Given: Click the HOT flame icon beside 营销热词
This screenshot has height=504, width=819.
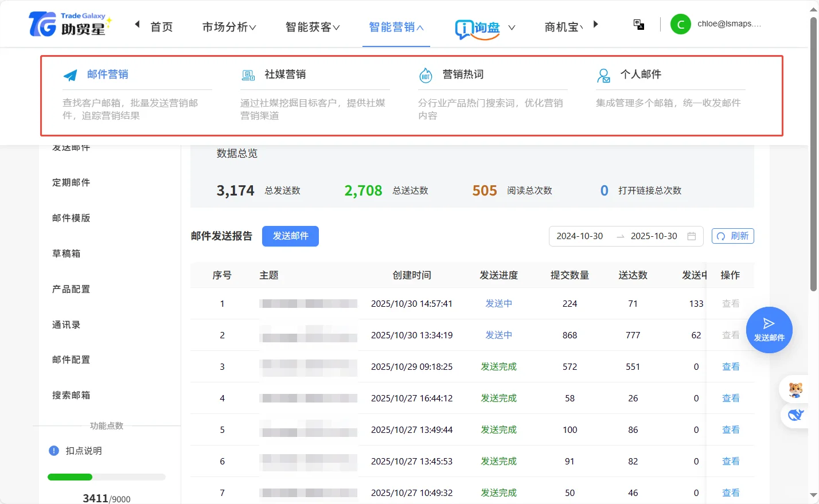Looking at the screenshot, I should coord(426,74).
